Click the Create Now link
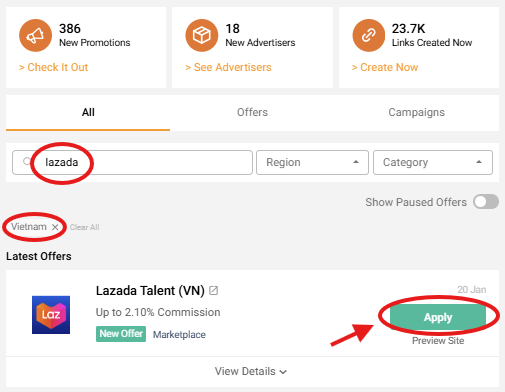This screenshot has width=505, height=392. point(385,67)
